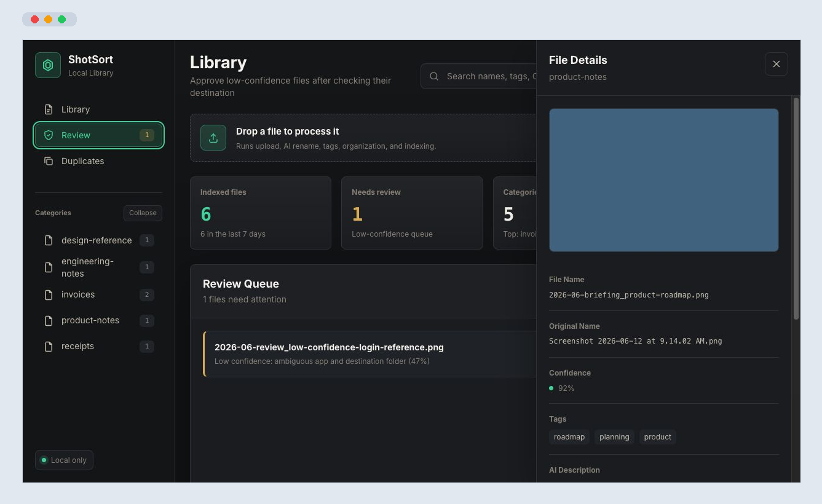822x504 pixels.
Task: Click the file icon beside receipts category
Action: [49, 347]
